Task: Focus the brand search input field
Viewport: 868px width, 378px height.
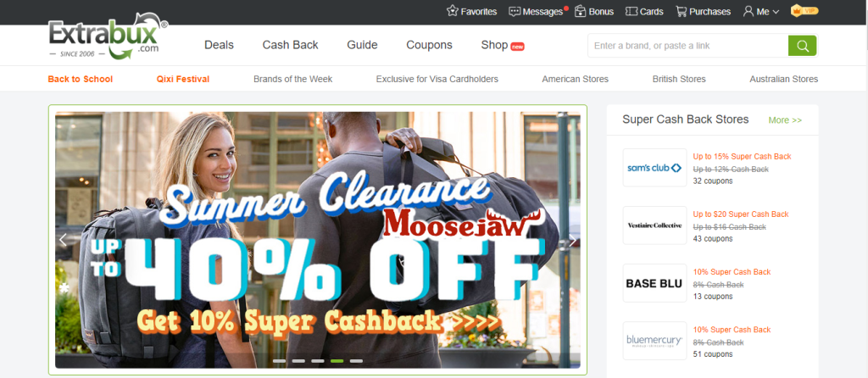Action: (688, 46)
